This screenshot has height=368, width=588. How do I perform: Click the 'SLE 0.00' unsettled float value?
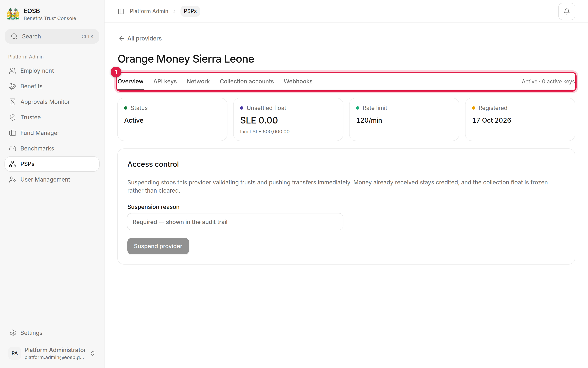259,120
